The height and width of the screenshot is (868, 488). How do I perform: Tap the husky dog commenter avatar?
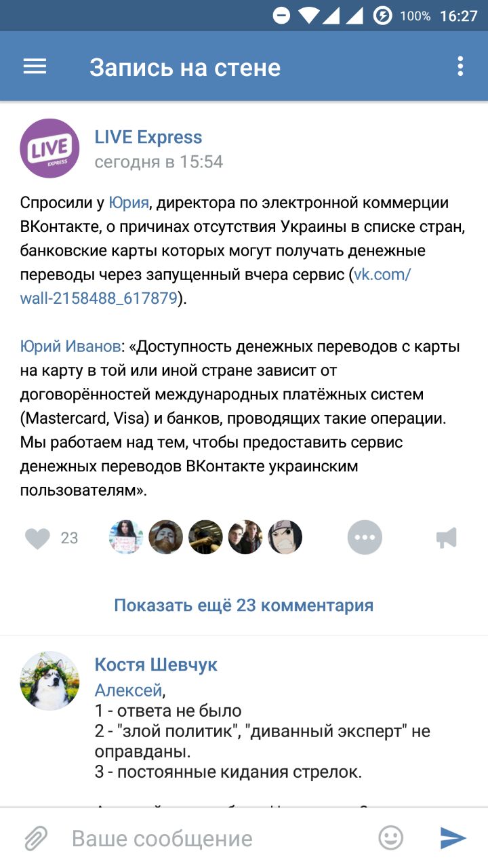(x=49, y=680)
